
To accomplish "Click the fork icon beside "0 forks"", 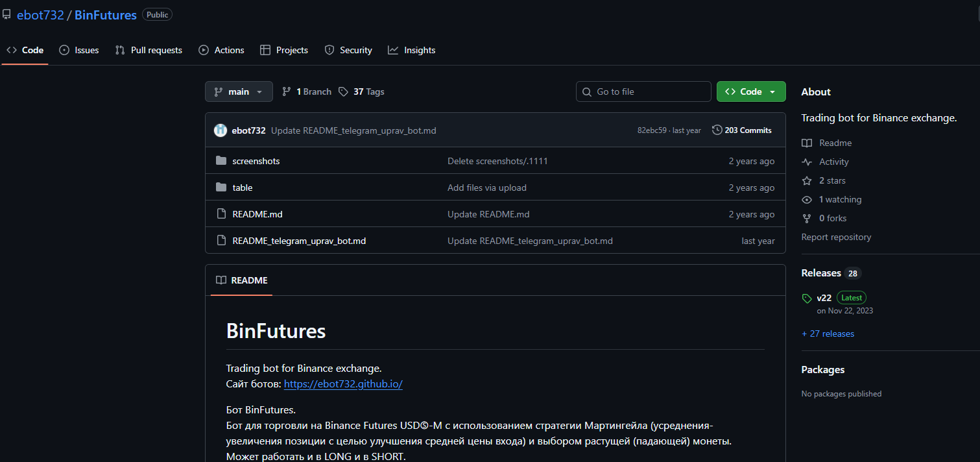I will tap(807, 218).
